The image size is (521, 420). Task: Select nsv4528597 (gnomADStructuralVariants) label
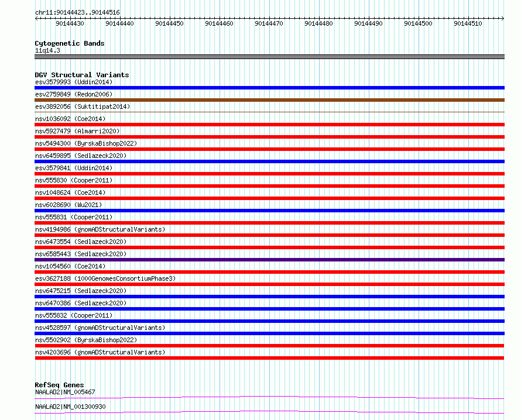(x=100, y=328)
